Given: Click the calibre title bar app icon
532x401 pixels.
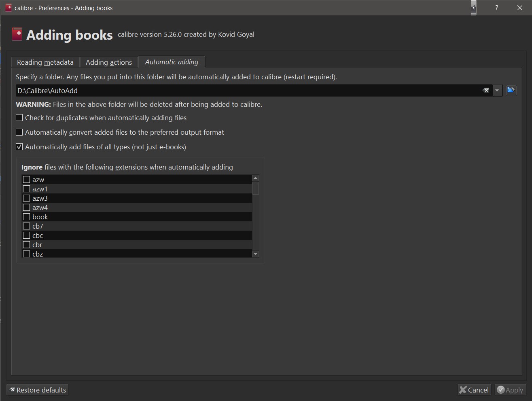Looking at the screenshot, I should [x=8, y=8].
